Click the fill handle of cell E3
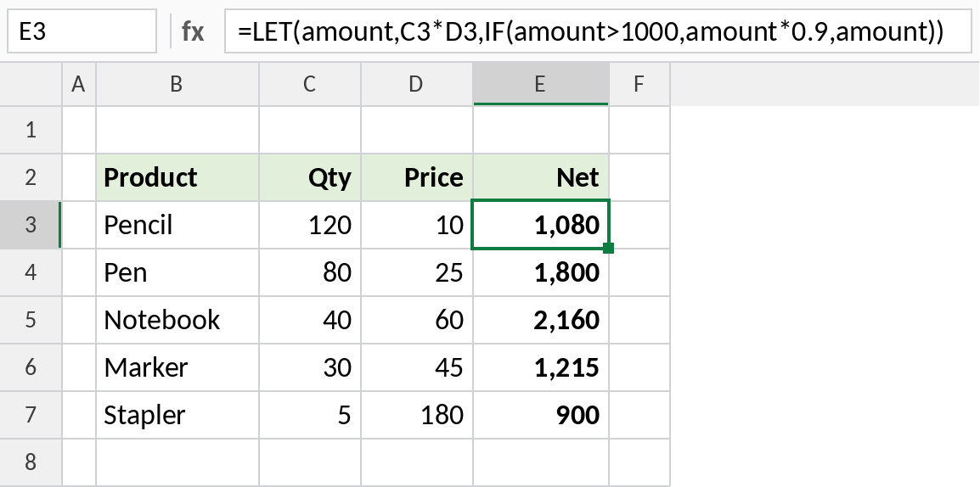This screenshot has width=980, height=487. pos(609,249)
